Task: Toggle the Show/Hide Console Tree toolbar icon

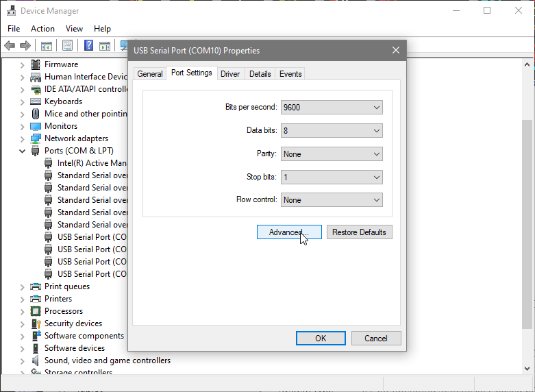Action: (47, 45)
